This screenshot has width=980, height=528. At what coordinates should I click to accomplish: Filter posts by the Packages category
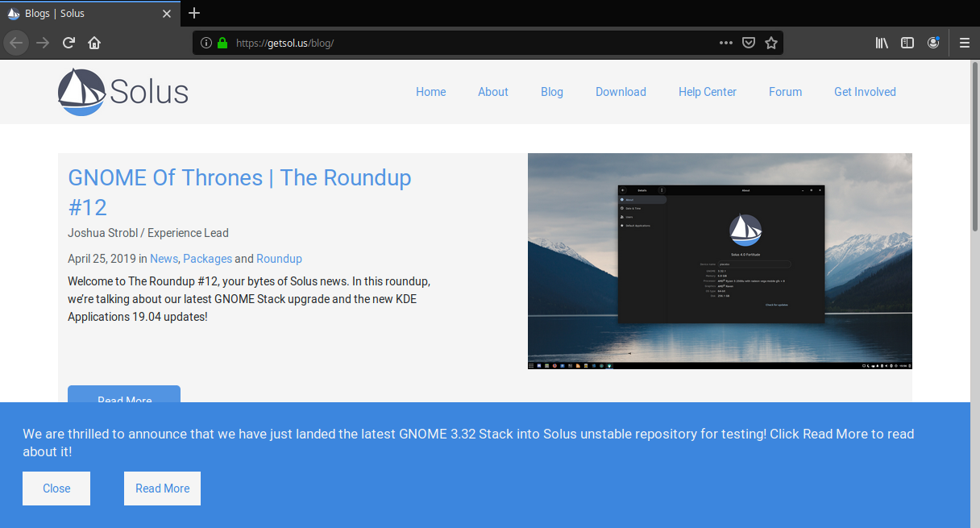pos(207,259)
